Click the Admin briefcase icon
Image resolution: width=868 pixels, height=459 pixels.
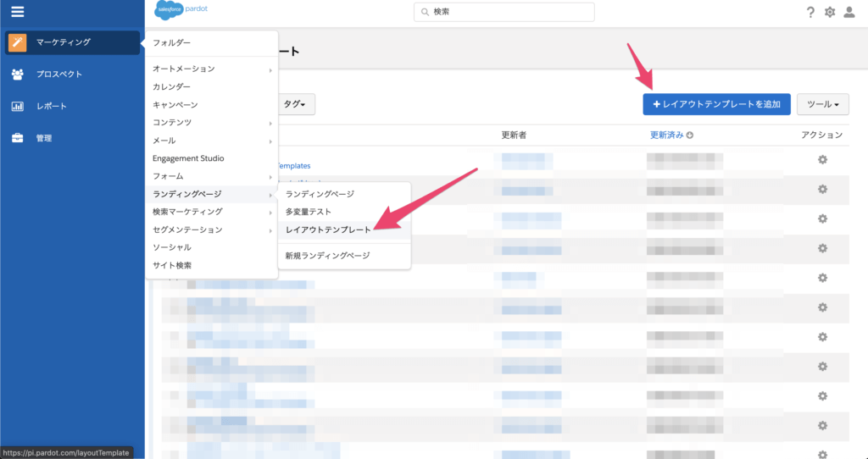click(18, 138)
